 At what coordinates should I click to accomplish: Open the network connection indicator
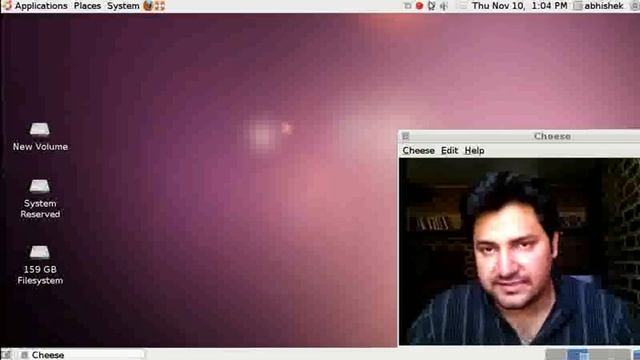(x=431, y=6)
